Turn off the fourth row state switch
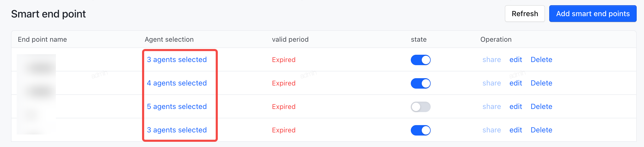This screenshot has height=147, width=644. click(x=421, y=130)
